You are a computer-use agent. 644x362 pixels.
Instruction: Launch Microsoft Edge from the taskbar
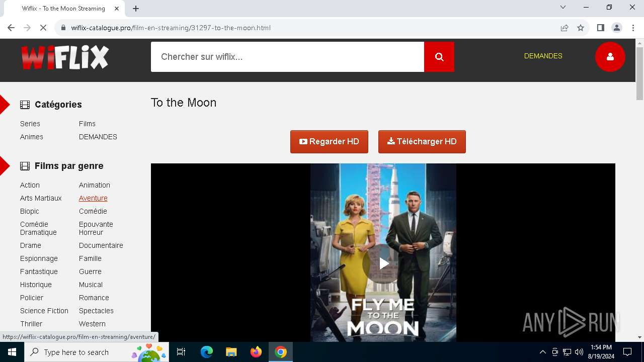click(207, 352)
